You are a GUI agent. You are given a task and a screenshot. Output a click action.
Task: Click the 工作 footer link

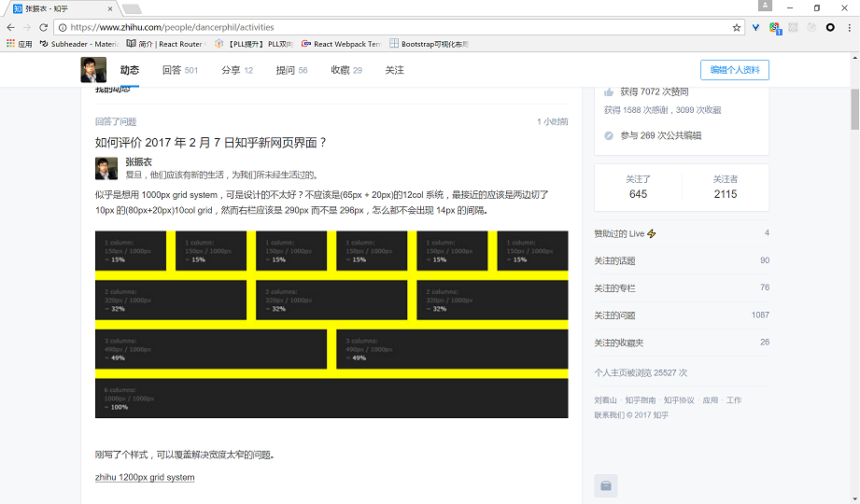click(x=734, y=400)
